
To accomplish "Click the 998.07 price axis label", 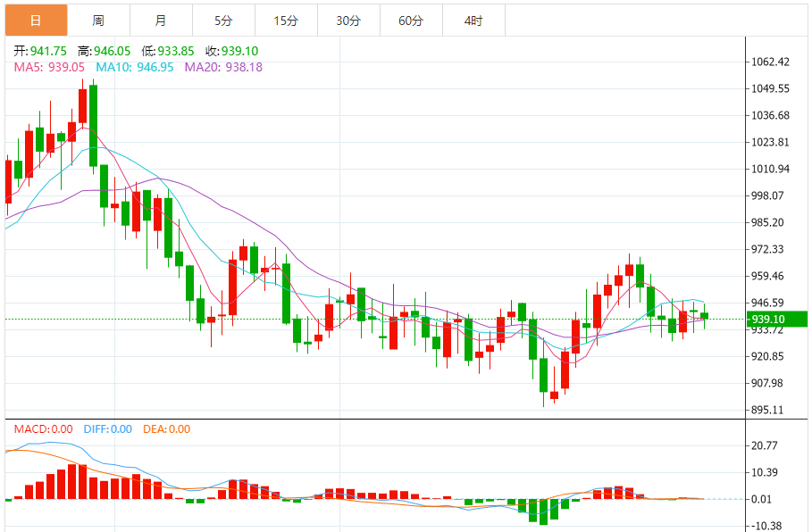I will pyautogui.click(x=767, y=195).
